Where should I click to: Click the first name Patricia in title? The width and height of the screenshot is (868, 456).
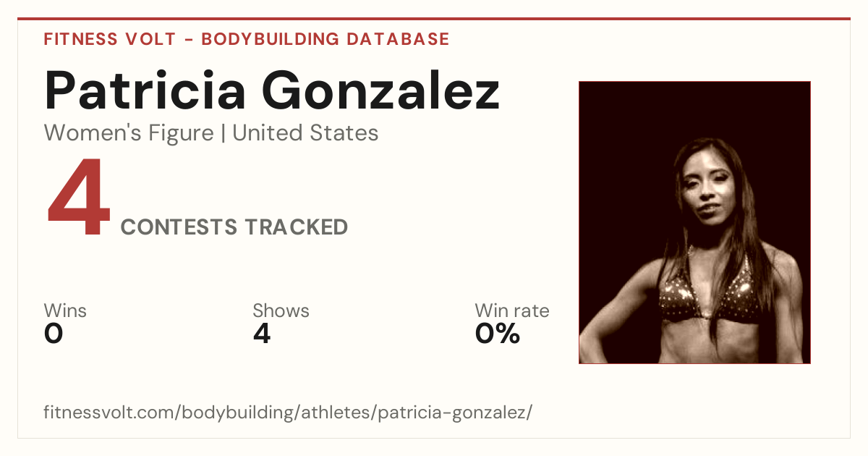coord(145,90)
